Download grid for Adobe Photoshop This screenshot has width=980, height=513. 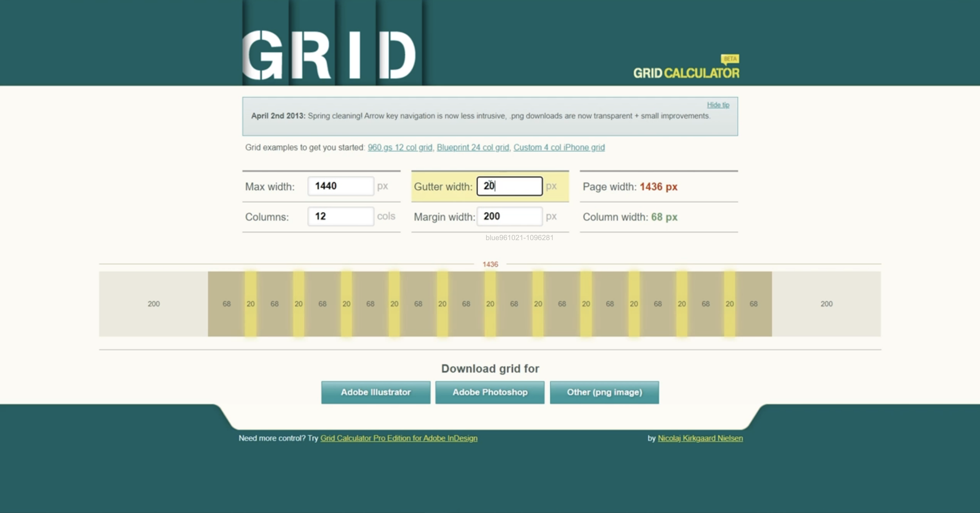490,392
